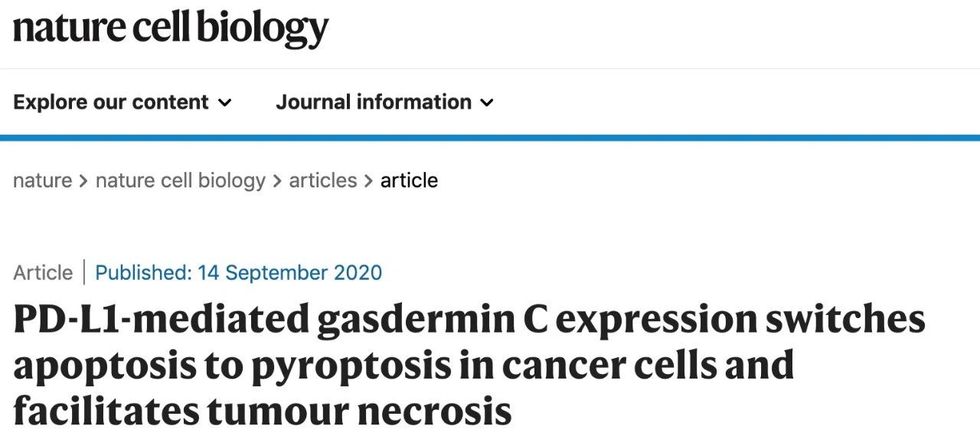Go to the nature breadcrumb link

coord(43,180)
